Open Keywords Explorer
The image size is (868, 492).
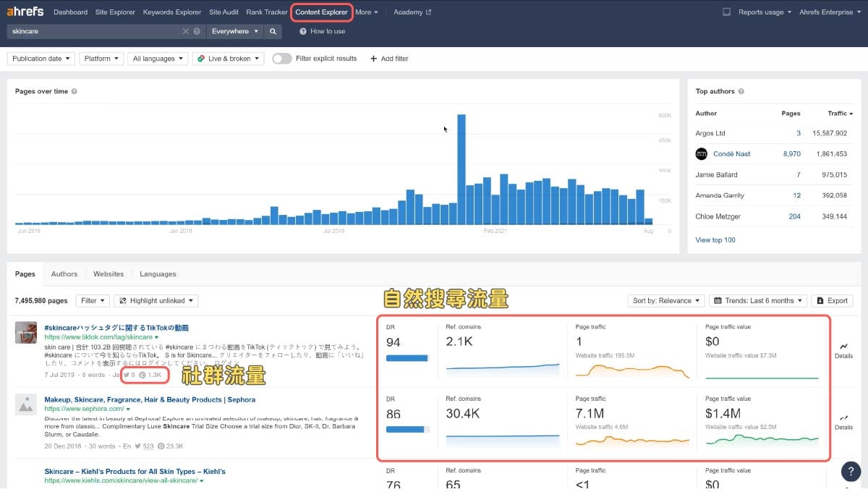point(172,12)
